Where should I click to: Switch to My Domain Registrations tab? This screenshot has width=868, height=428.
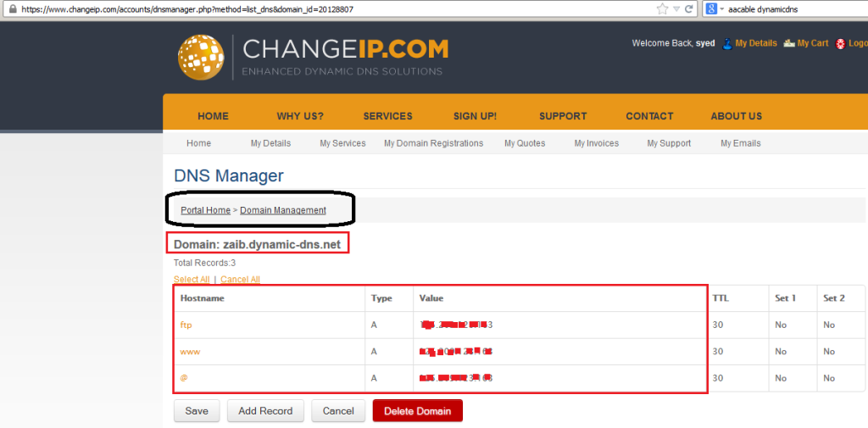[x=433, y=143]
